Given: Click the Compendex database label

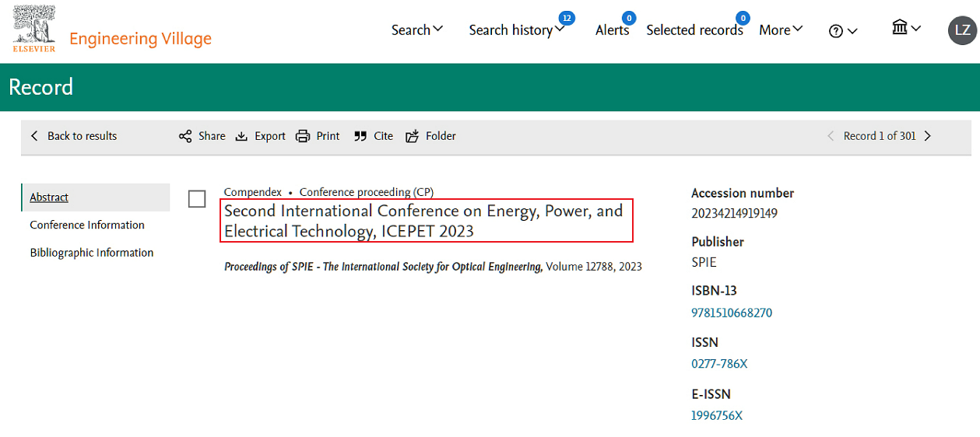Looking at the screenshot, I should [253, 192].
